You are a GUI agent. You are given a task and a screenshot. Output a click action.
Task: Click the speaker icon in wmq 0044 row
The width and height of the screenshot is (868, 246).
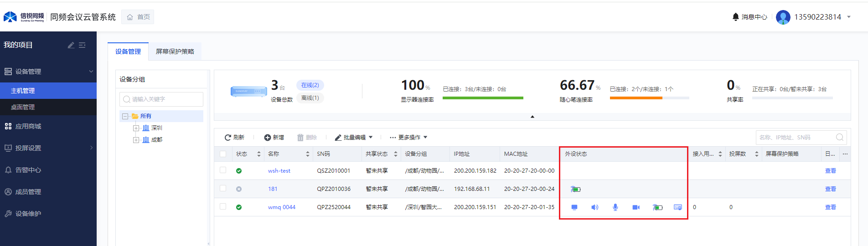tap(594, 207)
